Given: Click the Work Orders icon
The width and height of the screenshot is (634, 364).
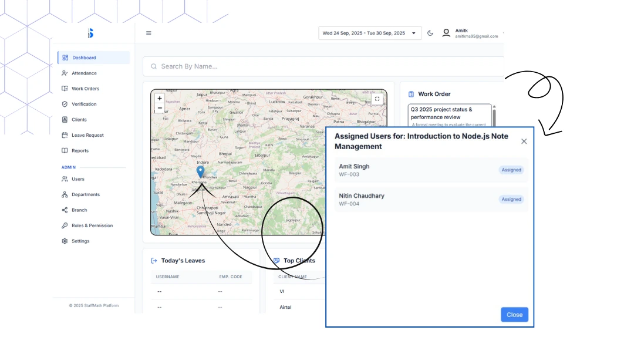Looking at the screenshot, I should (65, 89).
